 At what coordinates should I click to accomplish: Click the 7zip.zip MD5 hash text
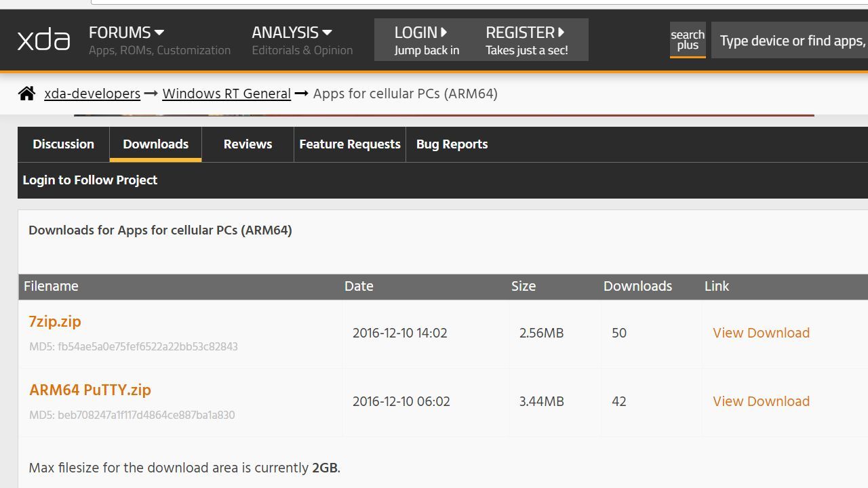(x=134, y=346)
